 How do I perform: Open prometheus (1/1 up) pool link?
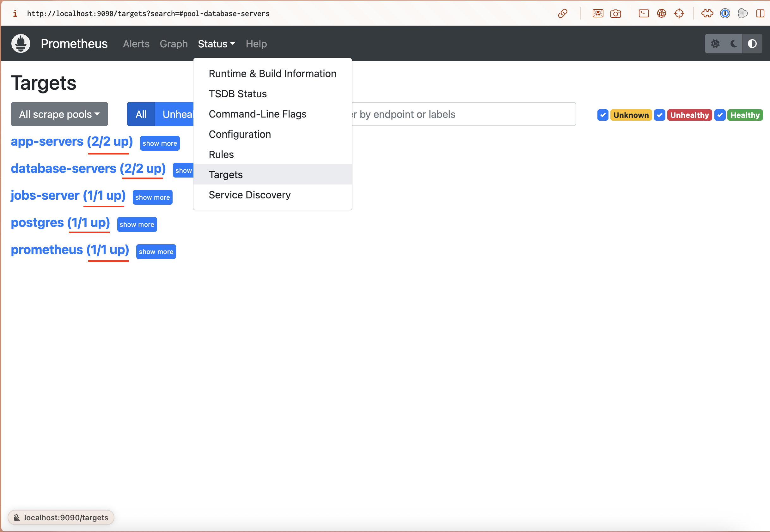70,250
